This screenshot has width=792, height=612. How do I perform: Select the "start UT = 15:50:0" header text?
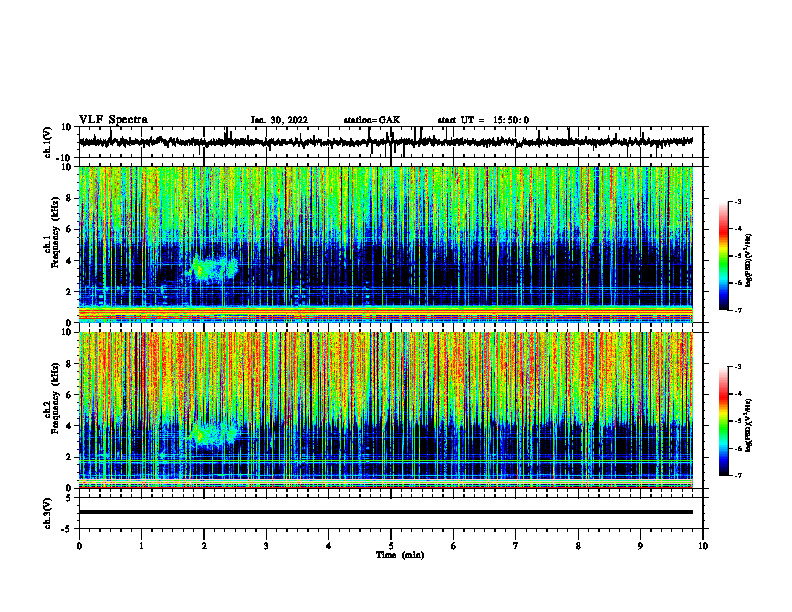(x=483, y=120)
